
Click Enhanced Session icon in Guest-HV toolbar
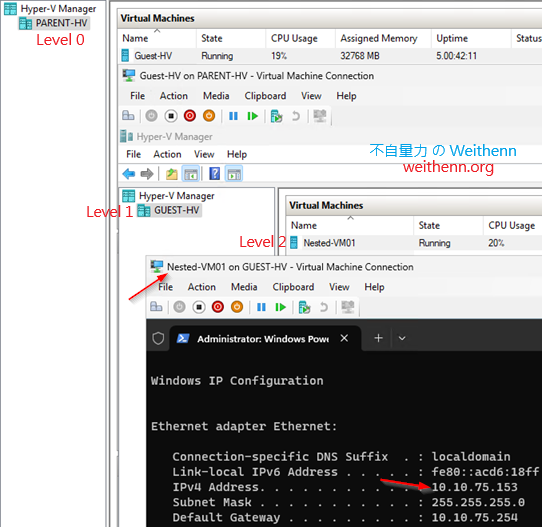[x=320, y=116]
